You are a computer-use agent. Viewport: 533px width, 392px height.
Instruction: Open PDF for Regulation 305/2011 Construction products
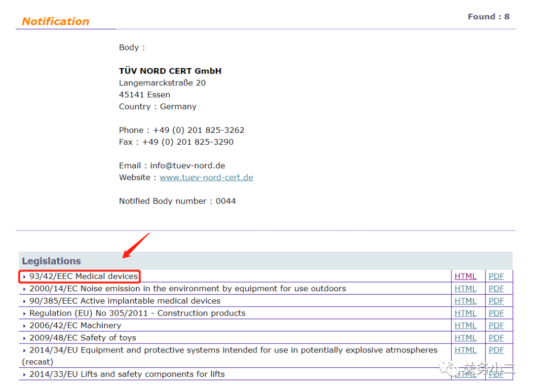[x=496, y=313]
